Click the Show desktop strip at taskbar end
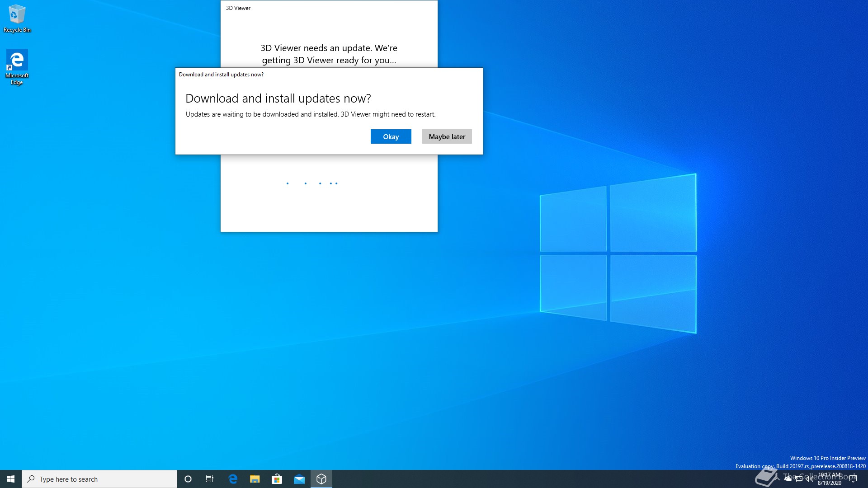 (x=866, y=479)
